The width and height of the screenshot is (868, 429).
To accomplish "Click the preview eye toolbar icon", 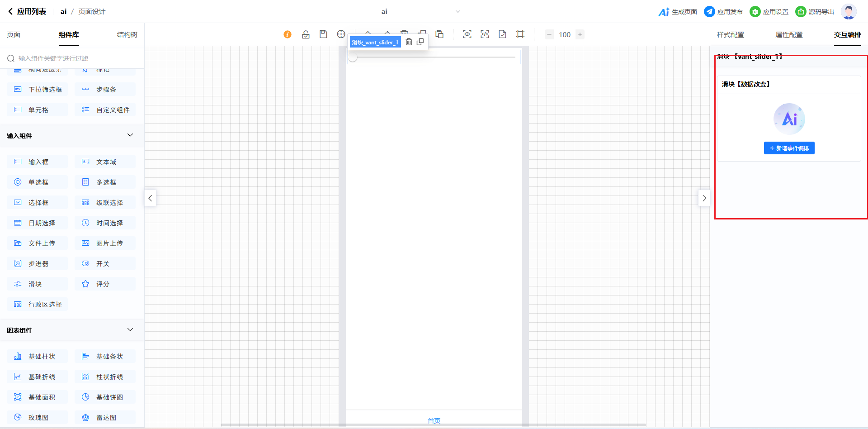I will point(467,34).
